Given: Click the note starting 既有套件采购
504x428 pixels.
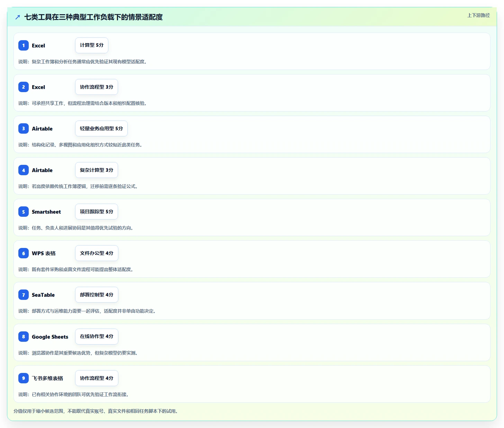Looking at the screenshot, I should 76,269.
